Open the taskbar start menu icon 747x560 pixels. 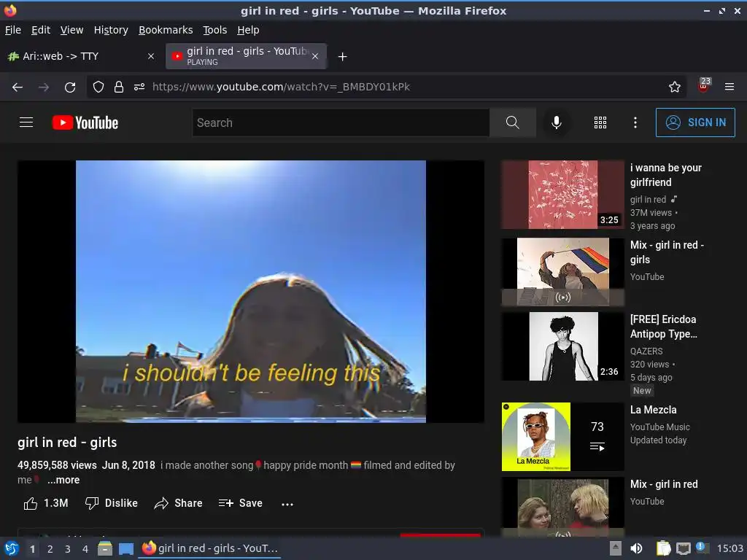click(12, 548)
